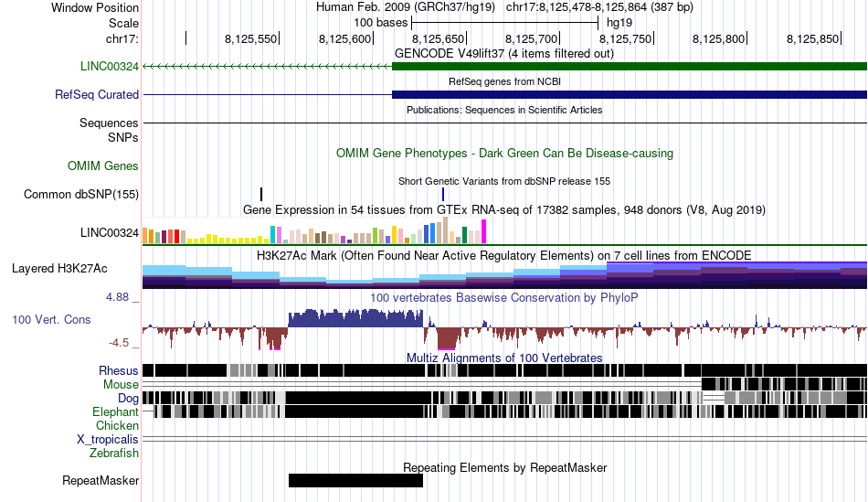
Task: Click Repeating Elements by RepeatMasker title
Action: click(504, 467)
